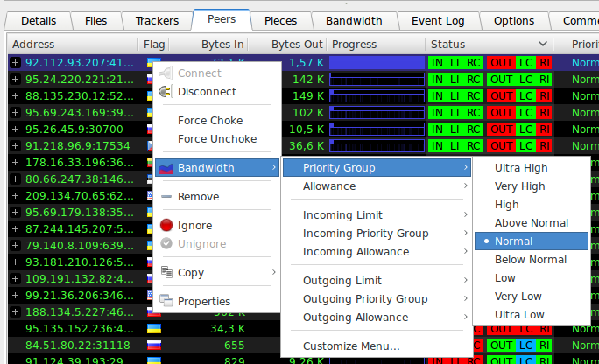Image resolution: width=599 pixels, height=364 pixels.
Task: Set priority group to Low
Action: pyautogui.click(x=532, y=277)
